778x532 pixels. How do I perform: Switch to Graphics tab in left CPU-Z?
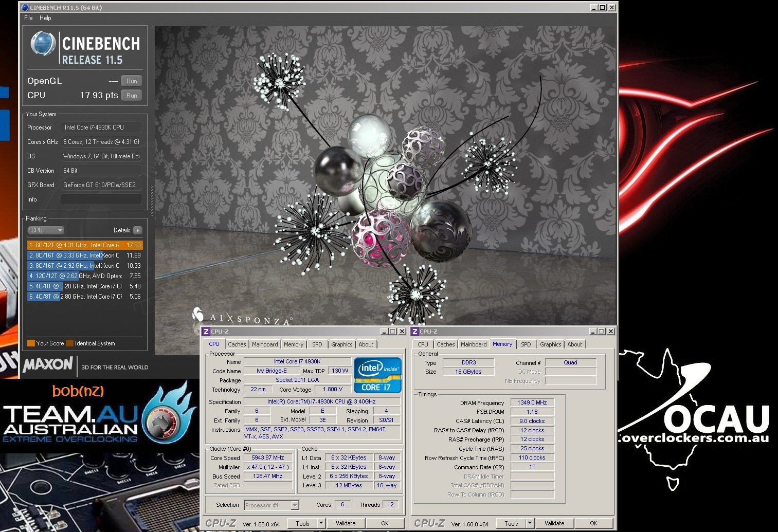[x=342, y=344]
